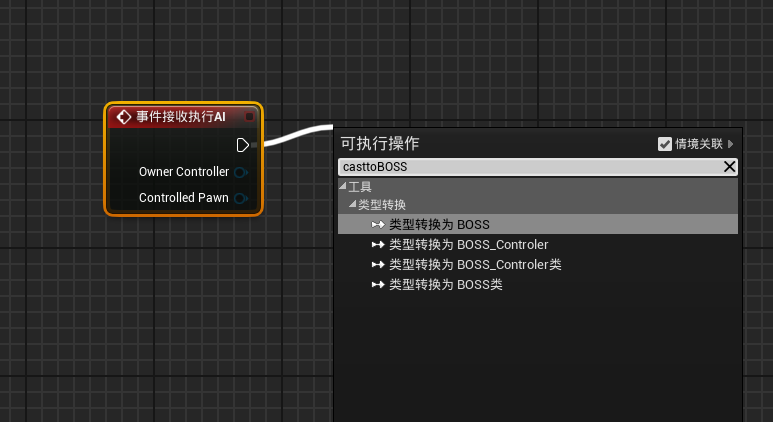
Task: Click the Controlled Pawn output pin
Action: click(241, 198)
